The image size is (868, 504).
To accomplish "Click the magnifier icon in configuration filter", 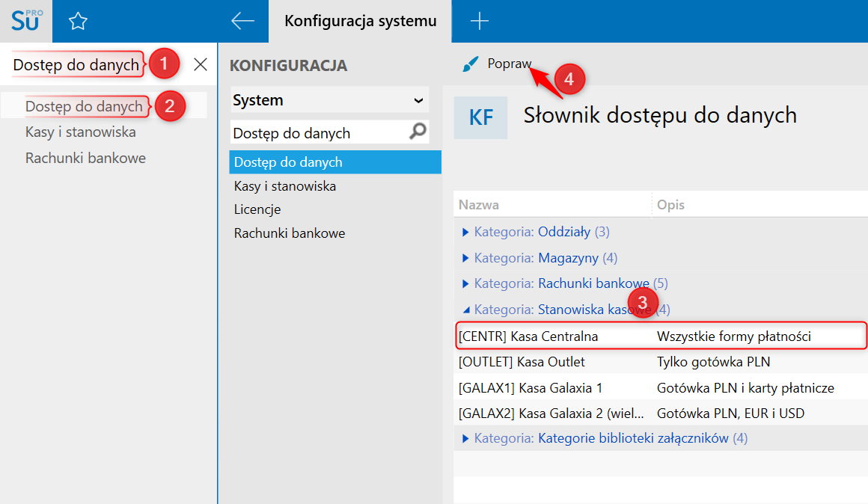I will (418, 132).
